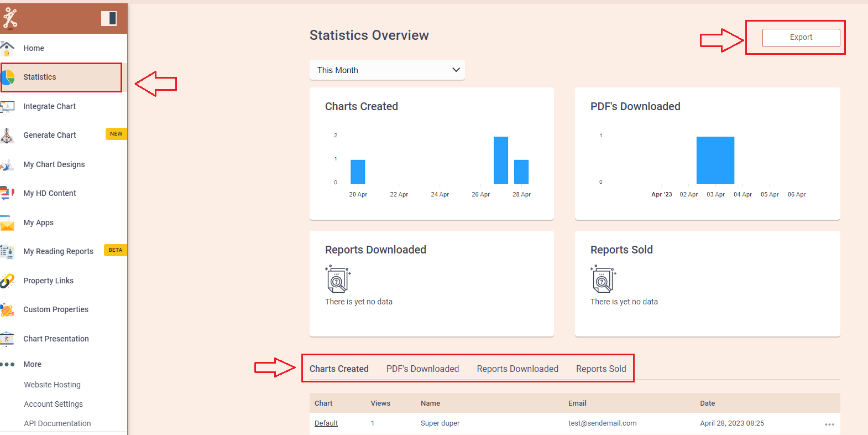
Task: Click the BETA badge beside Reading Reports
Action: tap(116, 250)
